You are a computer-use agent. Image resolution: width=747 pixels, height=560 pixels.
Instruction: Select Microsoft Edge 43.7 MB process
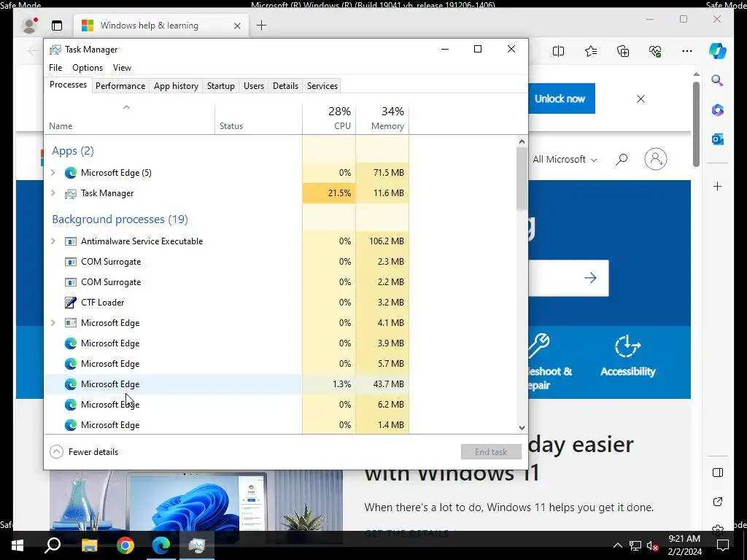tap(226, 384)
